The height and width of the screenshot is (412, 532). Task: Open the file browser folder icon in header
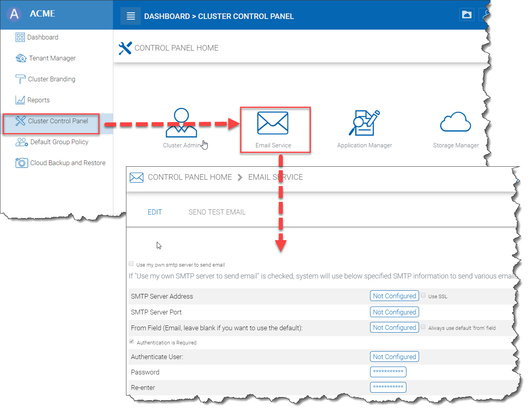[467, 15]
